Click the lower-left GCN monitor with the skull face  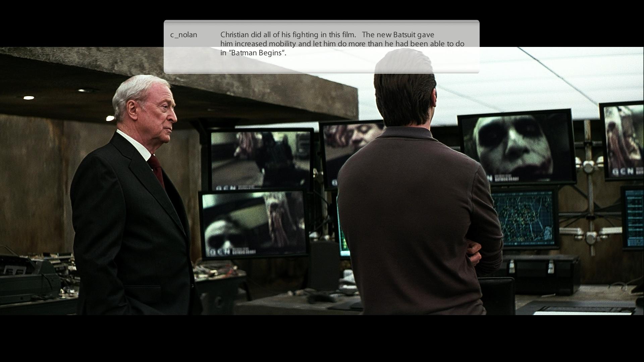[x=254, y=224]
